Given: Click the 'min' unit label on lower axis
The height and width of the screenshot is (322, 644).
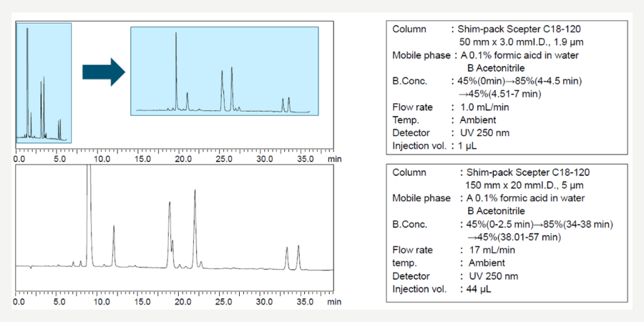Looking at the screenshot, I should pos(334,302).
